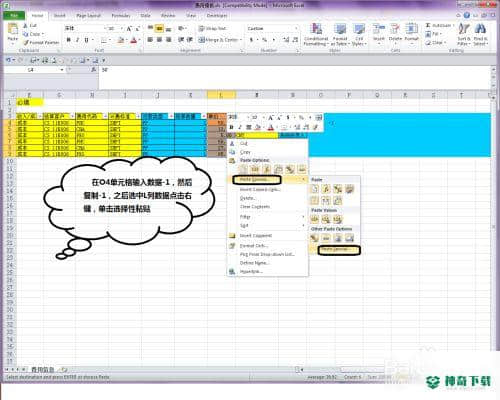
Task: Toggle Italic in the ribbon Font group
Action: tap(77, 40)
